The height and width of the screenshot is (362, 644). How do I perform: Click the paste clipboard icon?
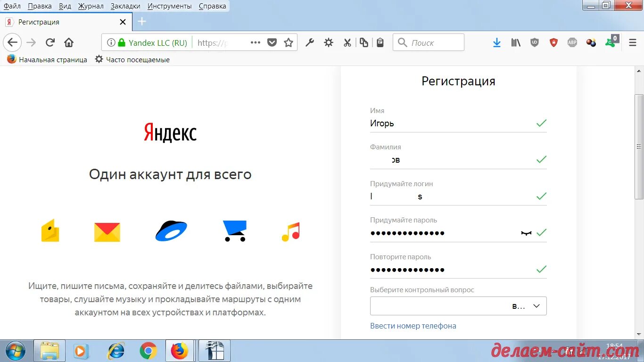pos(380,42)
